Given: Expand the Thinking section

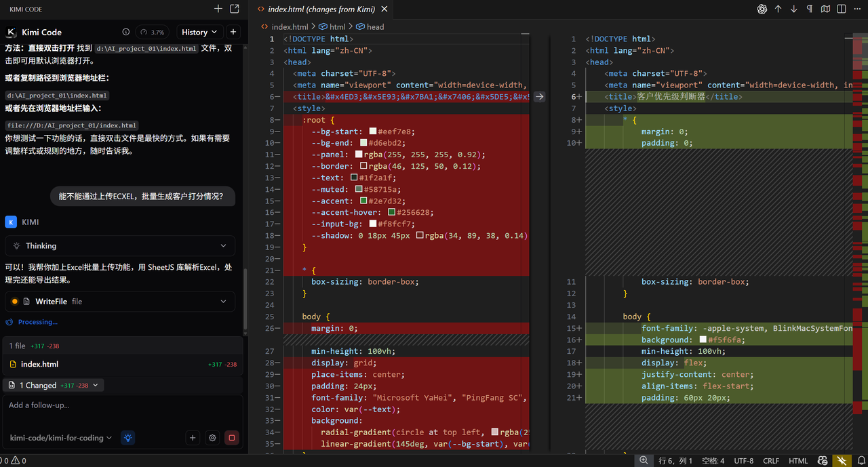Looking at the screenshot, I should coord(120,246).
